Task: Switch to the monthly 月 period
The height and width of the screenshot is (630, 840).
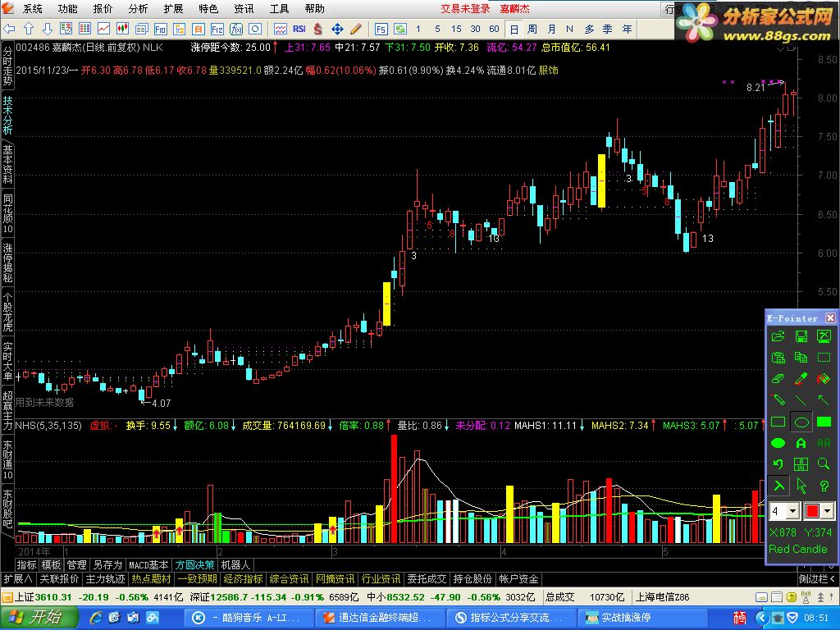Action: (x=551, y=29)
